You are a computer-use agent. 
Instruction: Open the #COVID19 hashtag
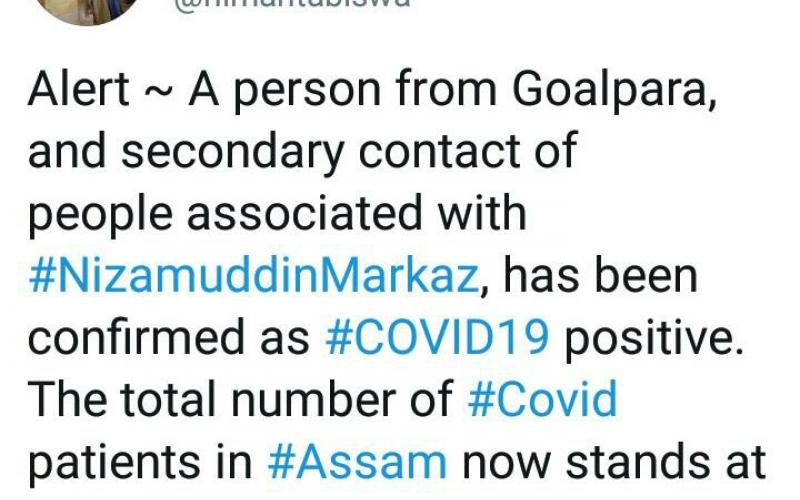tap(437, 338)
